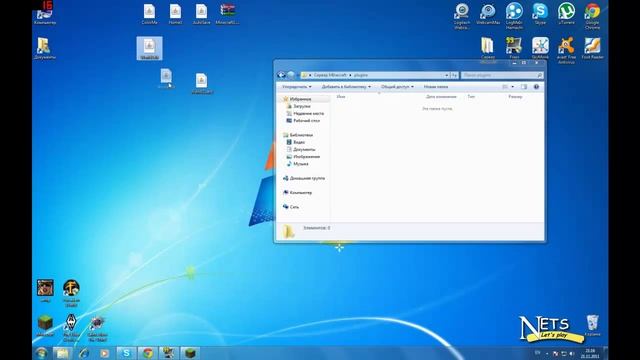Open Недавние места in navigation pane
640x360 pixels.
[x=308, y=113]
